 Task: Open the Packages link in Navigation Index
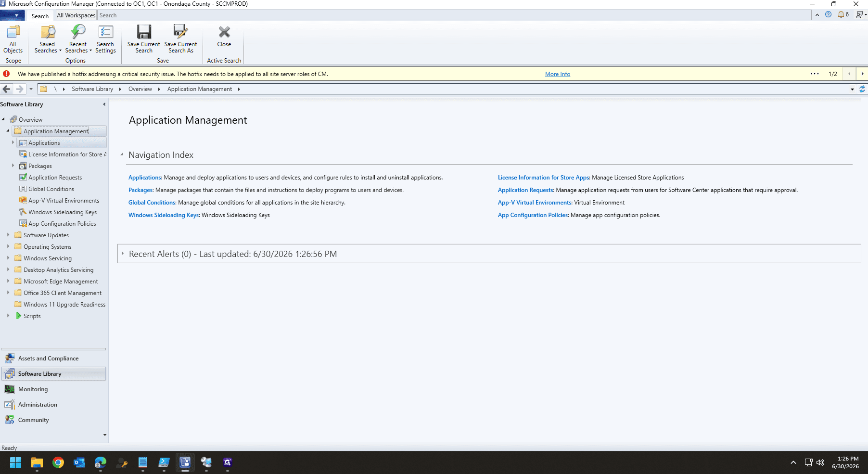pyautogui.click(x=140, y=190)
